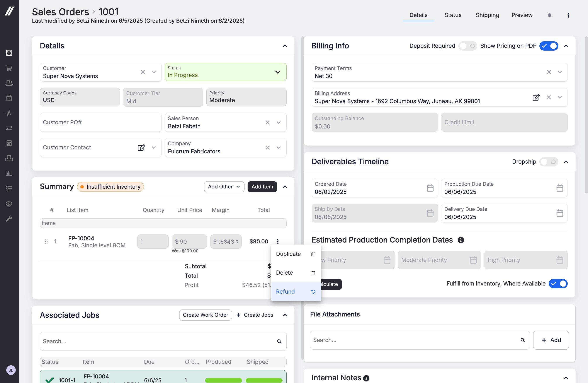Image resolution: width=588 pixels, height=383 pixels.
Task: Collapse the Billing Info section
Action: click(x=566, y=46)
